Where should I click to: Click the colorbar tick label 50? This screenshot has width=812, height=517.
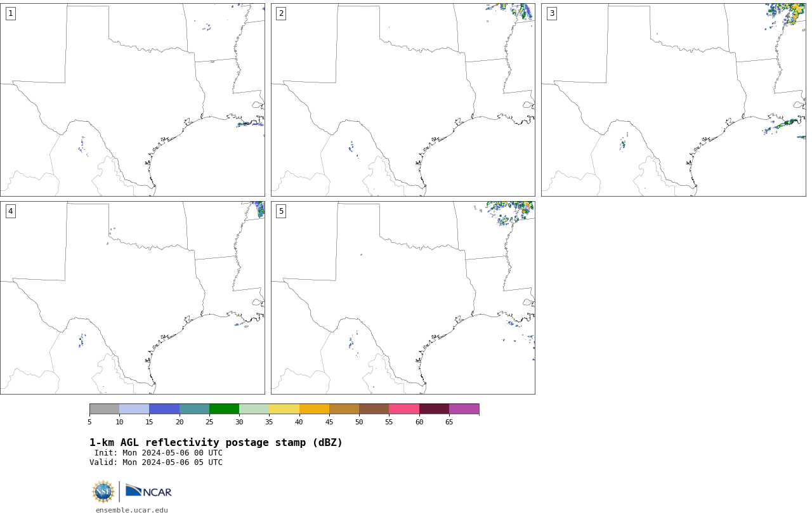click(359, 422)
